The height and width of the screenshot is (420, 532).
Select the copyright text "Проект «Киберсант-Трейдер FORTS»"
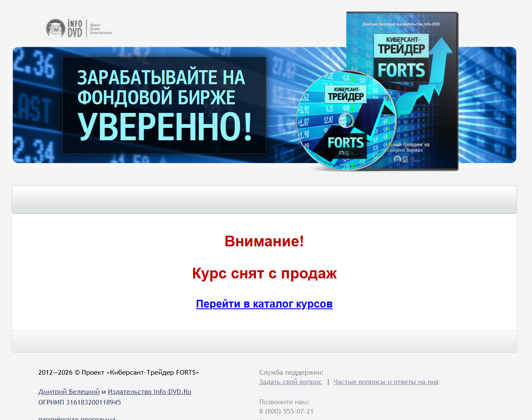coord(140,372)
